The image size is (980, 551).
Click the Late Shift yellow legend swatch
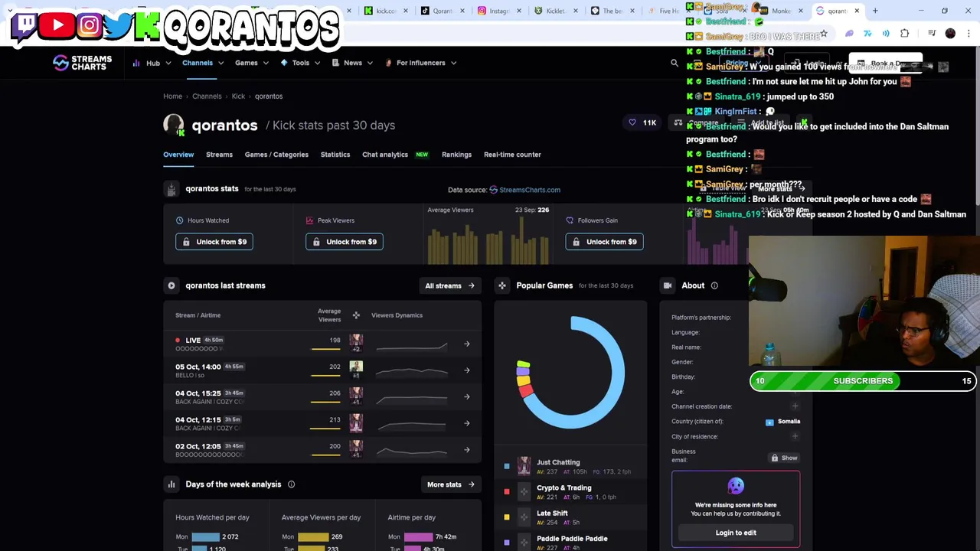point(506,517)
